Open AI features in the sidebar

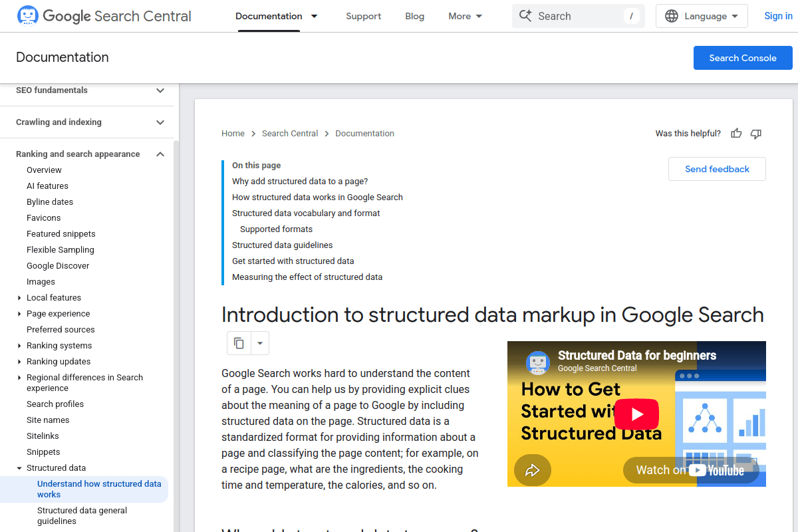coord(47,186)
